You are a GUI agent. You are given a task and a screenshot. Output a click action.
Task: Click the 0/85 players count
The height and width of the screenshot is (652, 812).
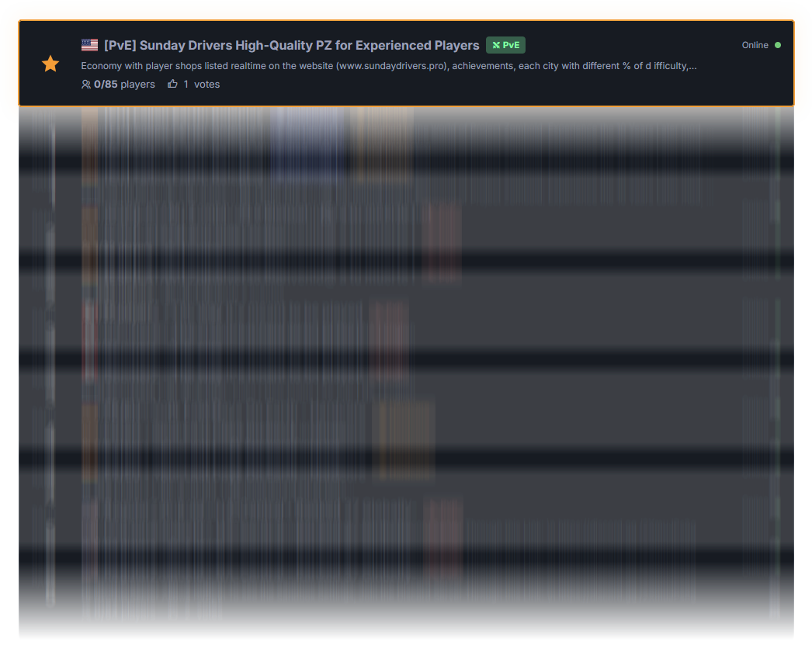point(106,84)
